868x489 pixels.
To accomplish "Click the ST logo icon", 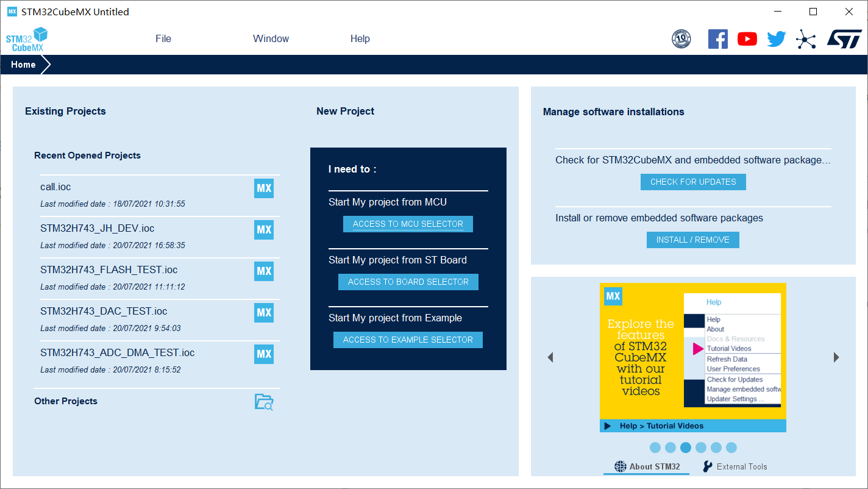I will [844, 39].
